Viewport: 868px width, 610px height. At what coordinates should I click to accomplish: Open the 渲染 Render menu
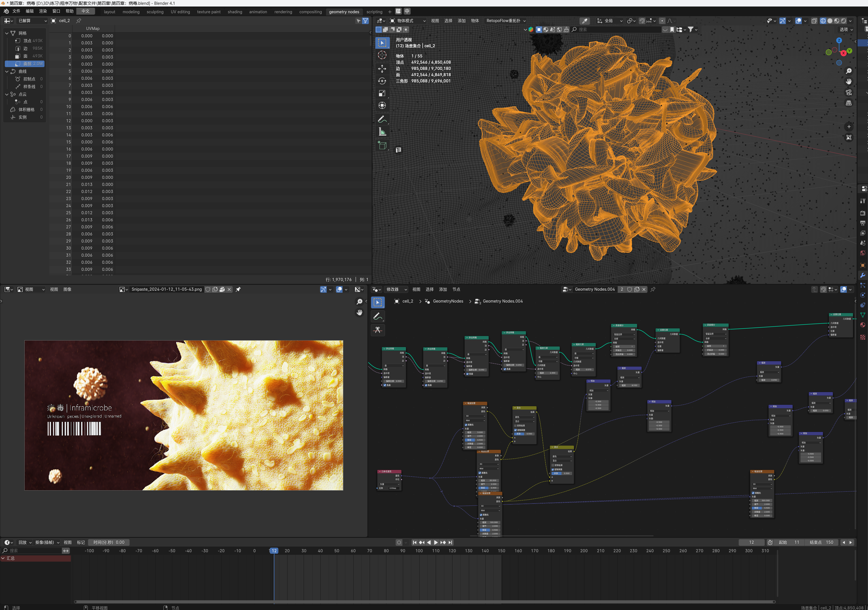point(43,11)
